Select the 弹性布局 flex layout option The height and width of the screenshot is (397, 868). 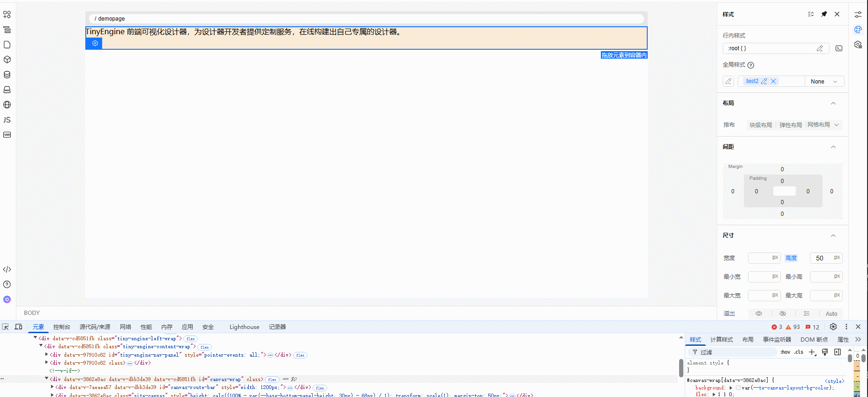click(790, 125)
